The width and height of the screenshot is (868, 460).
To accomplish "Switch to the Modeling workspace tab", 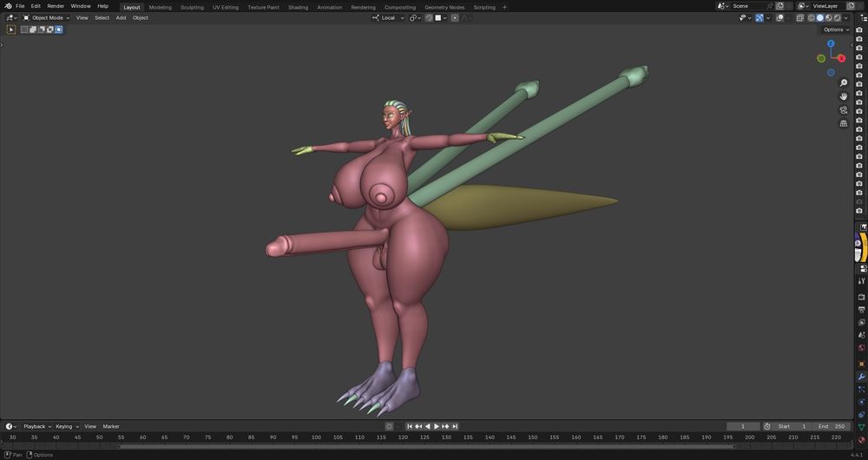I will [160, 7].
